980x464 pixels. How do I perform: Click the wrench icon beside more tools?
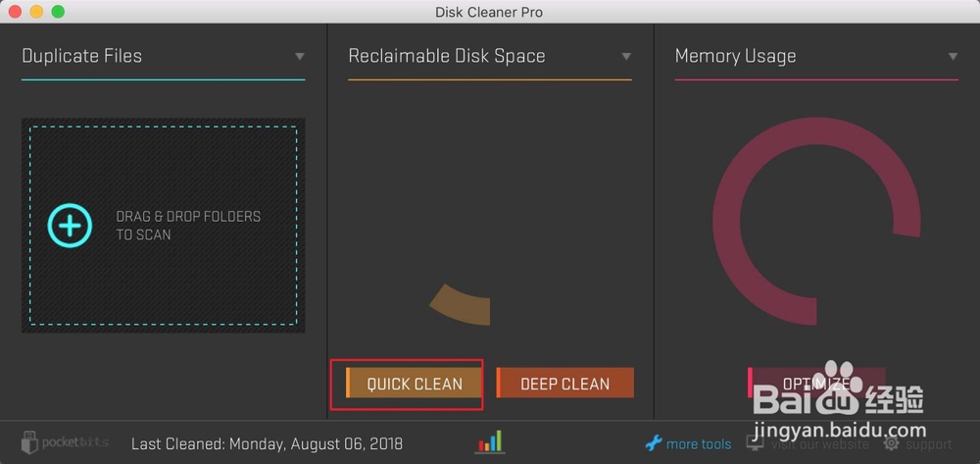[654, 443]
